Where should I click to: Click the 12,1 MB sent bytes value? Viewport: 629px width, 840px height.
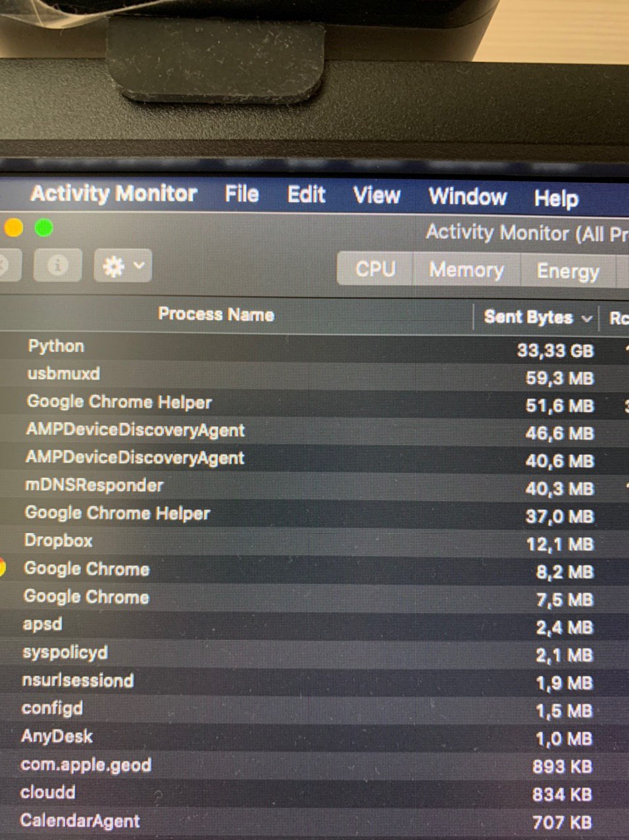(x=560, y=544)
